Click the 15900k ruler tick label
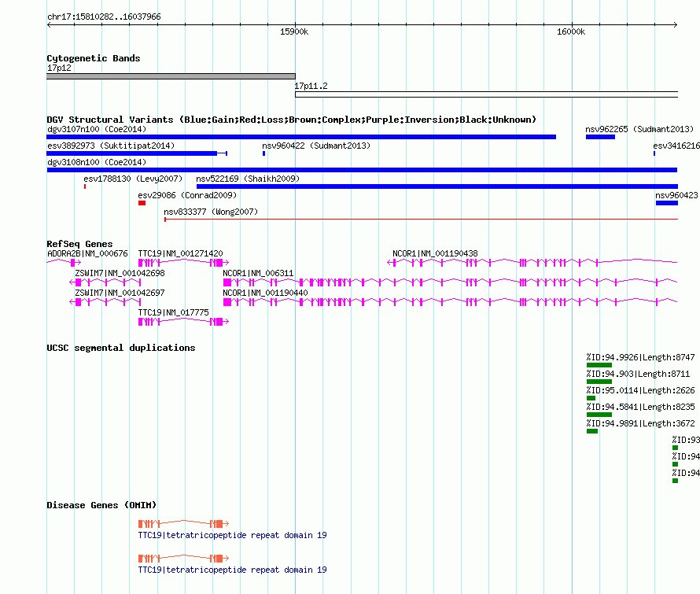700x594 pixels. click(x=293, y=31)
